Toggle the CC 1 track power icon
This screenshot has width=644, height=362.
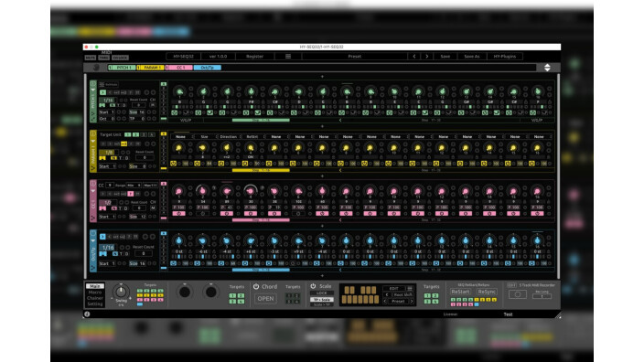tap(93, 184)
